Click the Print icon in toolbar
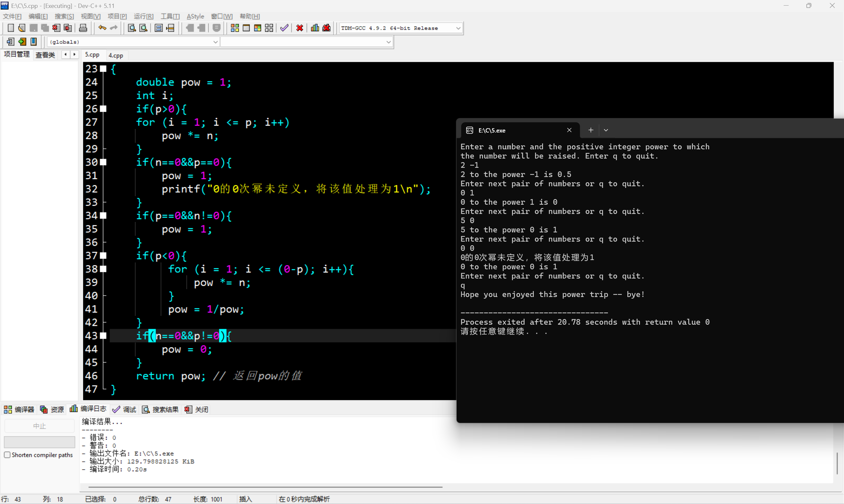Screen dimensions: 844x504 click(83, 28)
